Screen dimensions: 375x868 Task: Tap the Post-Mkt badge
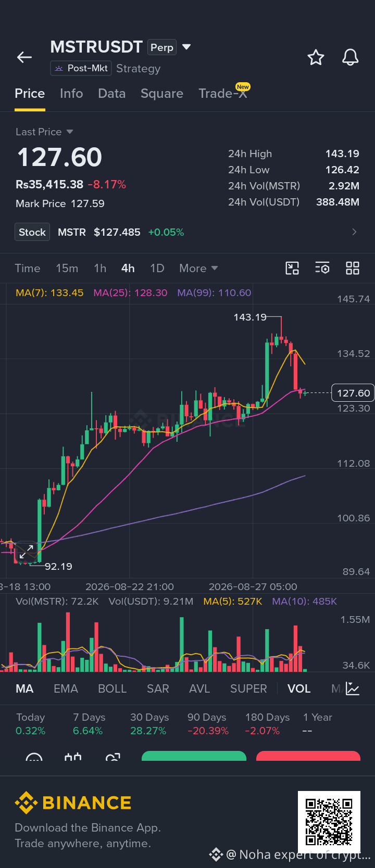[81, 68]
